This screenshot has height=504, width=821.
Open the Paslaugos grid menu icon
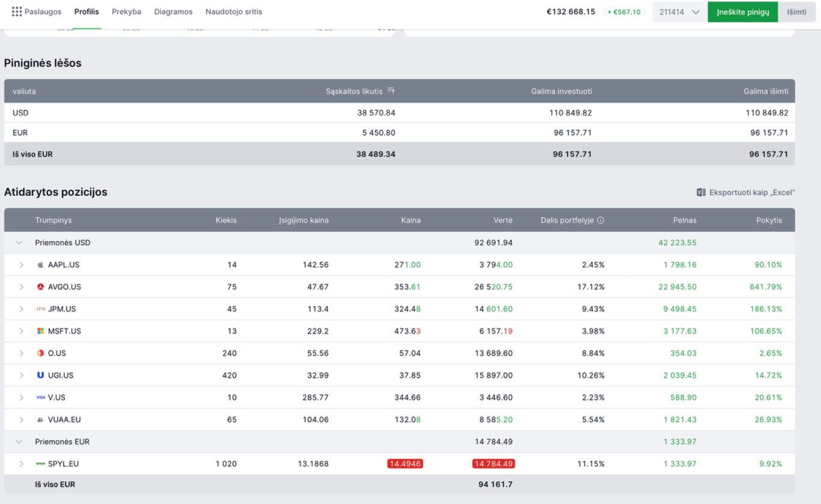[x=17, y=11]
